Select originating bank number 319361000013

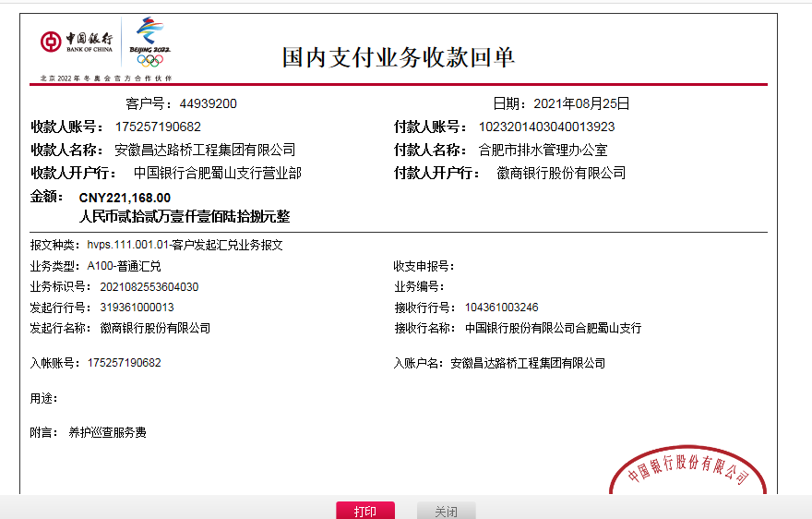click(137, 308)
